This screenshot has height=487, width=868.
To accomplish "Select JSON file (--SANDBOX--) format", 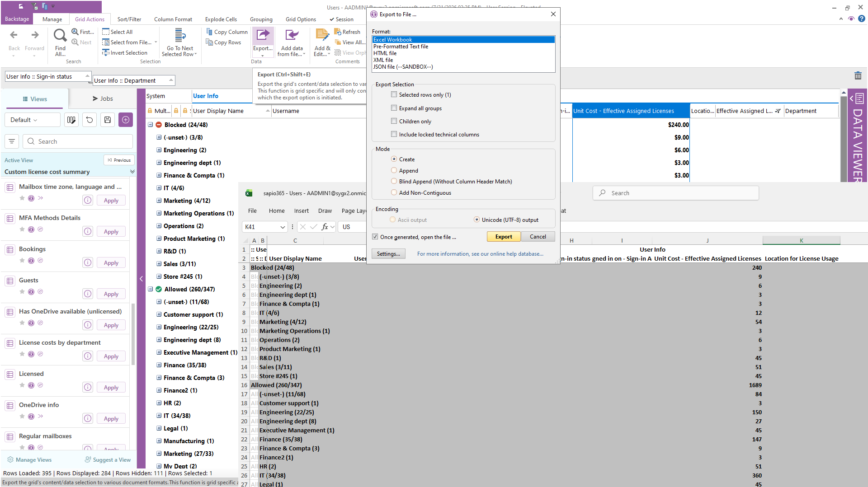I will (x=463, y=67).
